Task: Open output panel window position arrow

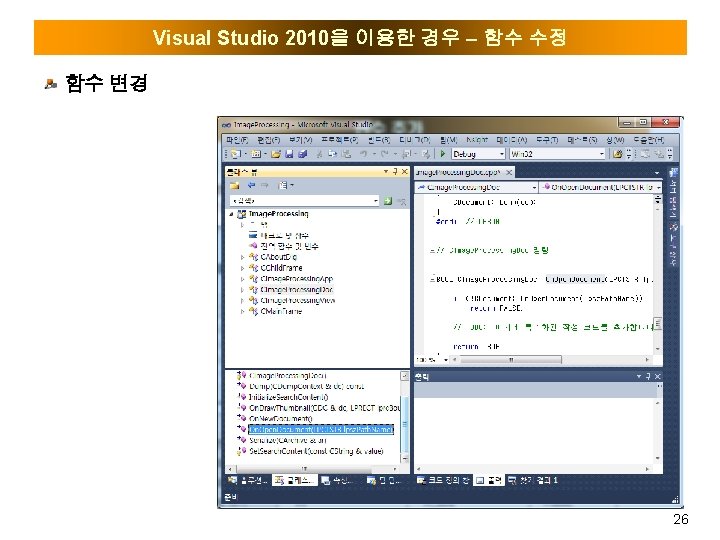Action: 639,377
